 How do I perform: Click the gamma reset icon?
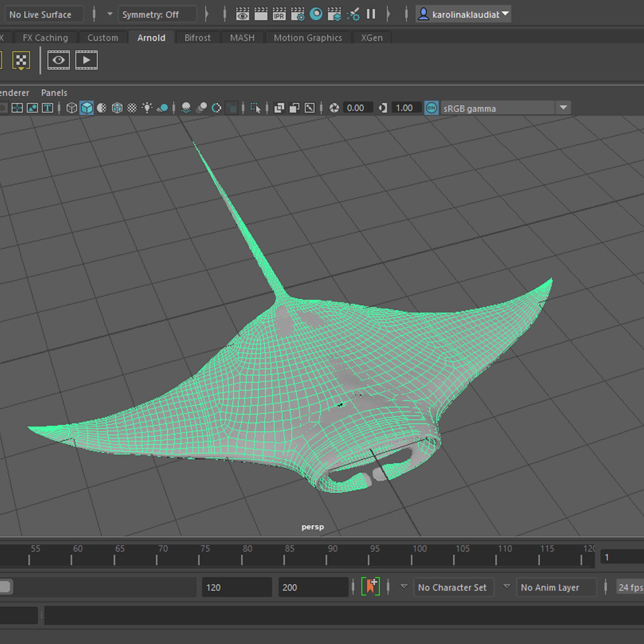coord(383,108)
